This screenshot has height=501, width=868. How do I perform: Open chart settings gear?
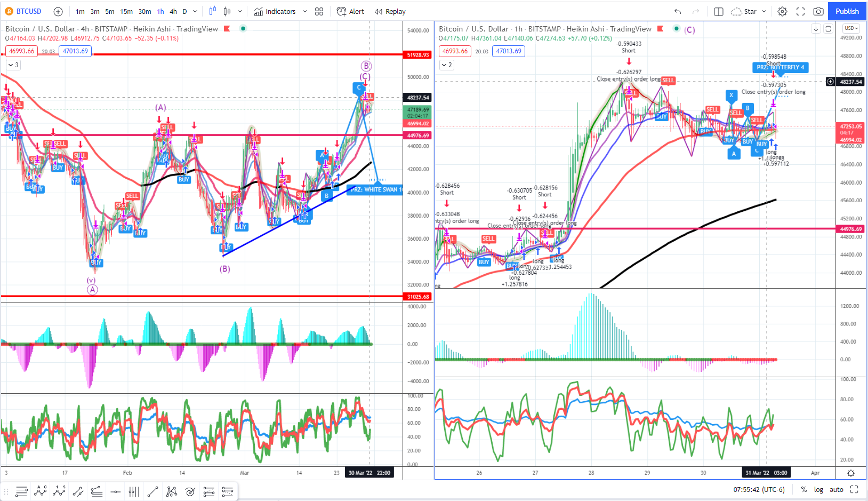782,11
